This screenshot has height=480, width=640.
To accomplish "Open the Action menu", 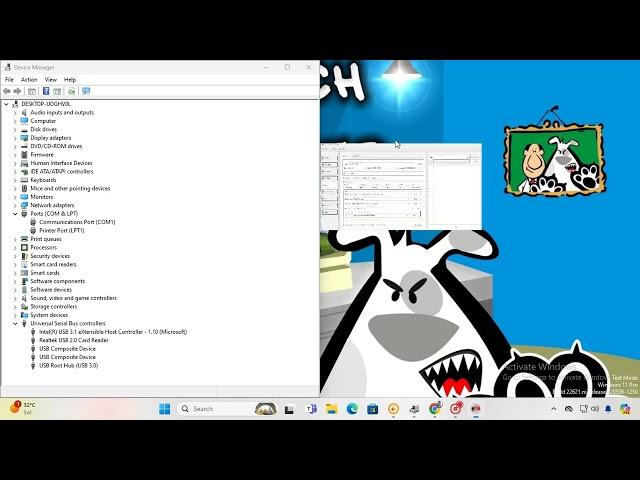I will click(x=29, y=80).
